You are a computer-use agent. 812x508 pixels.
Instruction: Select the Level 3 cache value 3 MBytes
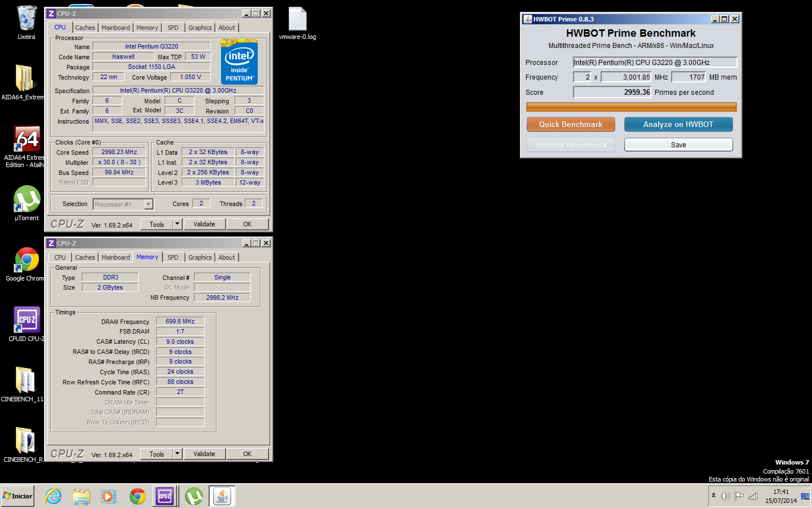[208, 182]
